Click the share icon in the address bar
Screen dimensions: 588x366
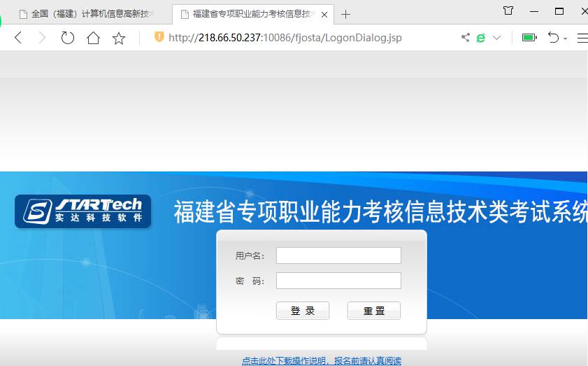pos(466,37)
